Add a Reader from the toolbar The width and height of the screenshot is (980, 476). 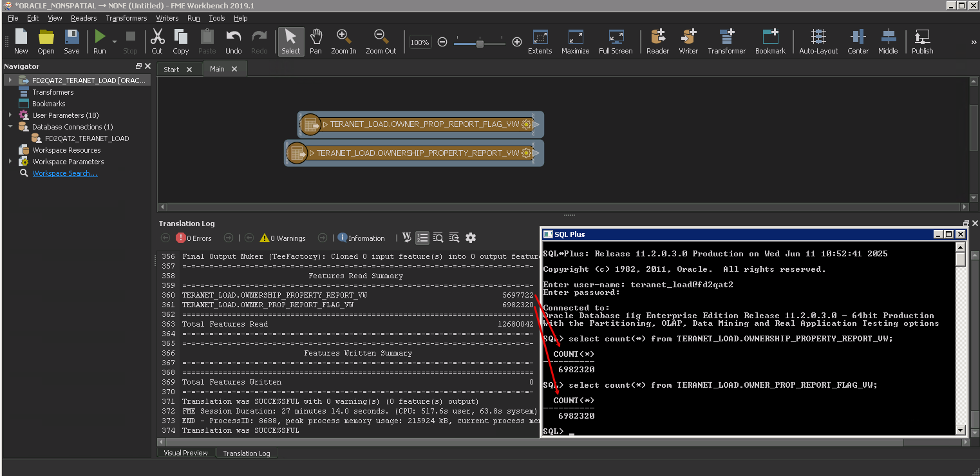658,41
